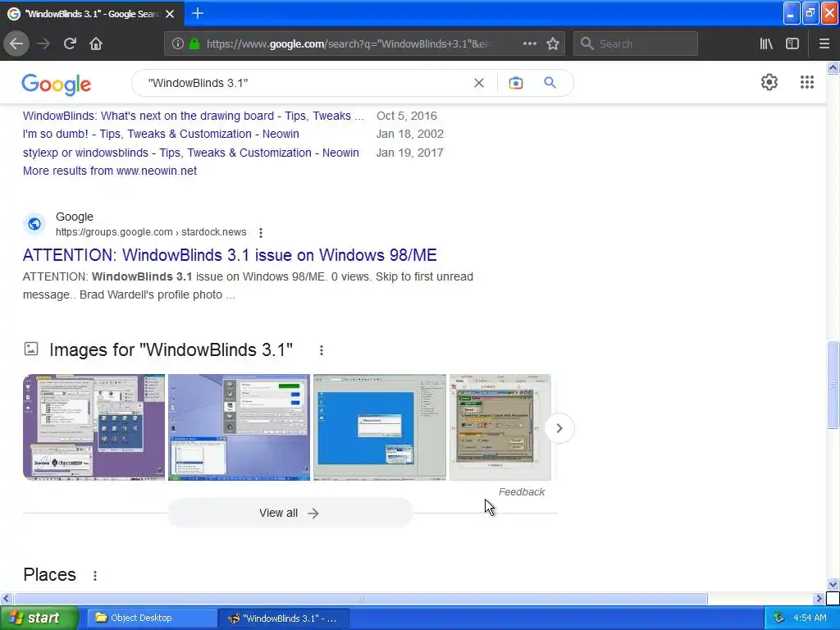
Task: Bookmark this page with the star icon
Action: [x=553, y=43]
